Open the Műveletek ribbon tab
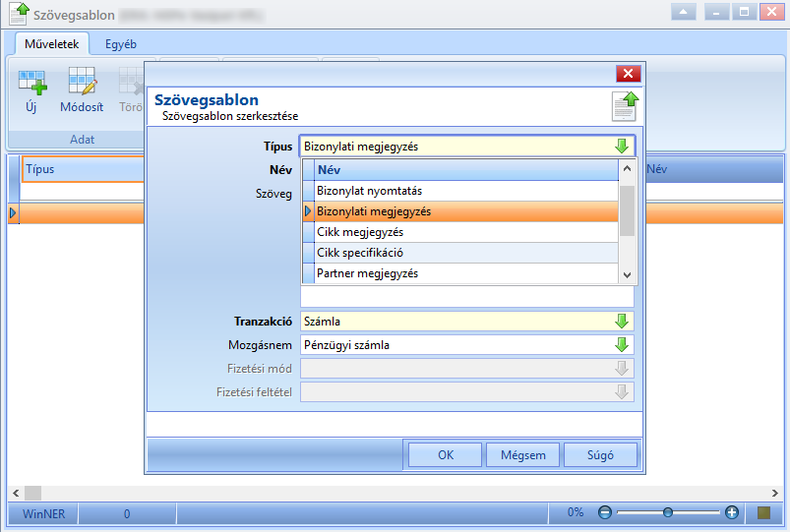Image resolution: width=790 pixels, height=532 pixels. pyautogui.click(x=52, y=44)
